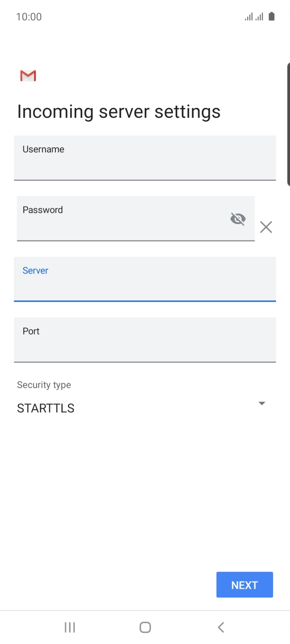
Task: Click the security dropdown caret arrow
Action: pyautogui.click(x=262, y=403)
